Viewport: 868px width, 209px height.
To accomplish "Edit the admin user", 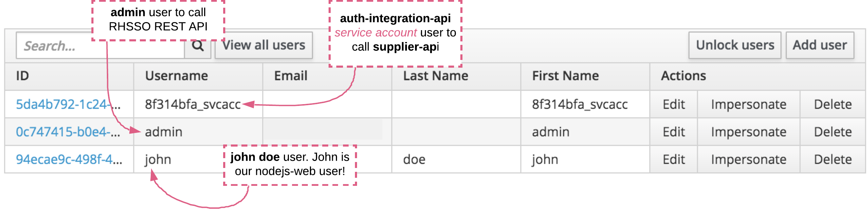I will click(x=673, y=132).
